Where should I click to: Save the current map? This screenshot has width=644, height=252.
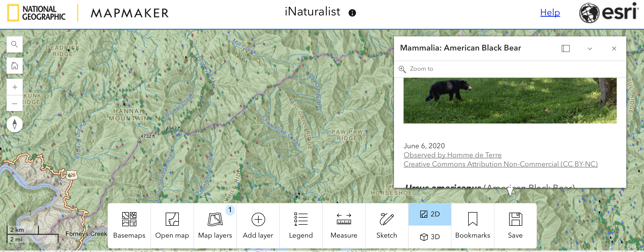coord(515,225)
